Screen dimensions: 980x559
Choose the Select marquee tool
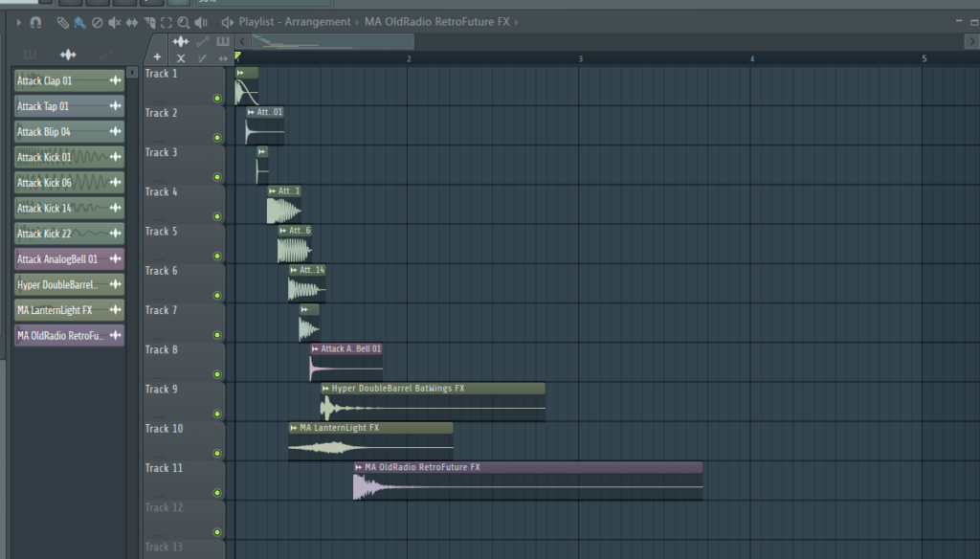click(x=167, y=23)
